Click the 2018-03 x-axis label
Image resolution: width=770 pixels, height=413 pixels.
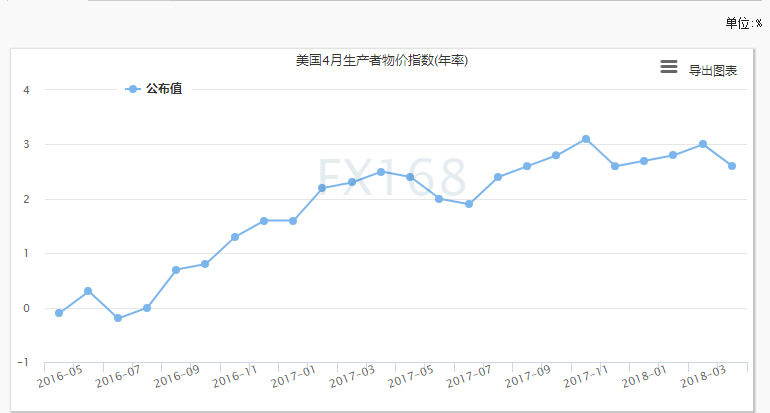(704, 377)
